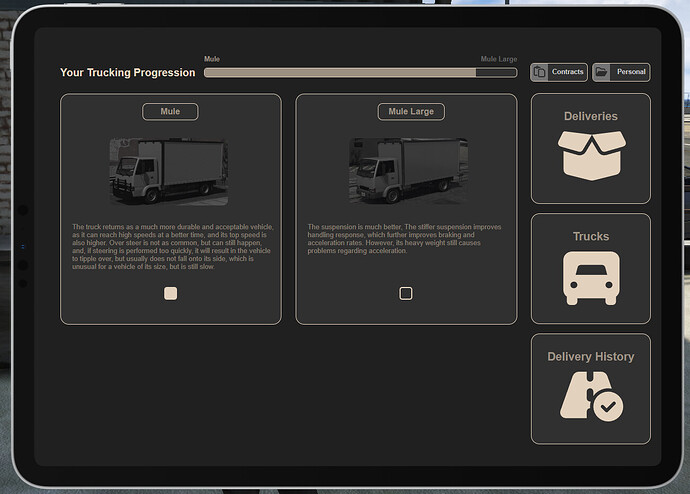Click the Mule description text

tap(172, 247)
